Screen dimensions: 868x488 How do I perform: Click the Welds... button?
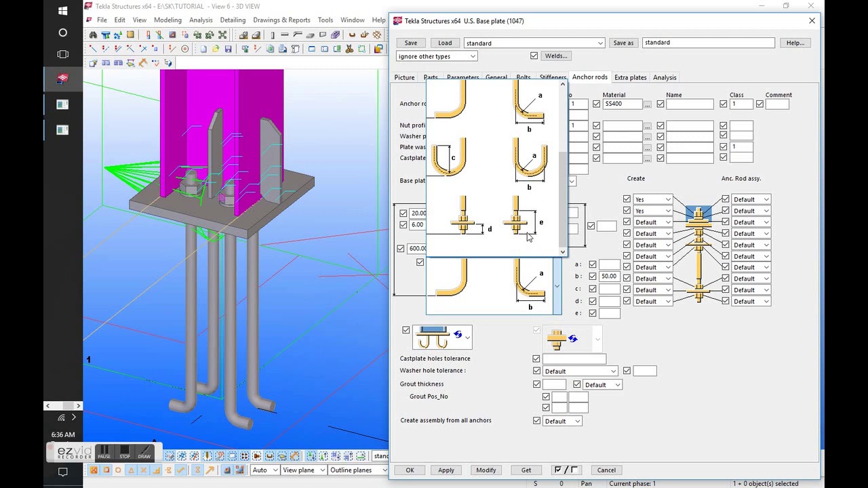556,56
